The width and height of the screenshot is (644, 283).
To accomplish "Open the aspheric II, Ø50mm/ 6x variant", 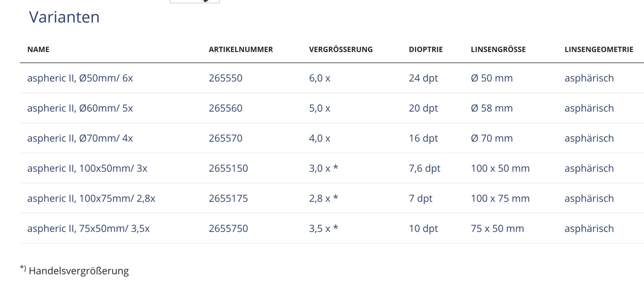I will (x=80, y=78).
